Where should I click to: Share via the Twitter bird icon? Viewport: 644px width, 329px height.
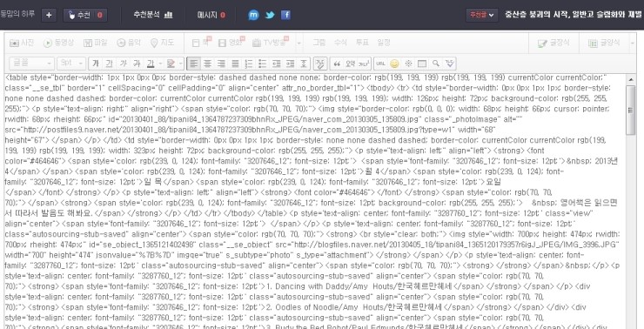[270, 15]
